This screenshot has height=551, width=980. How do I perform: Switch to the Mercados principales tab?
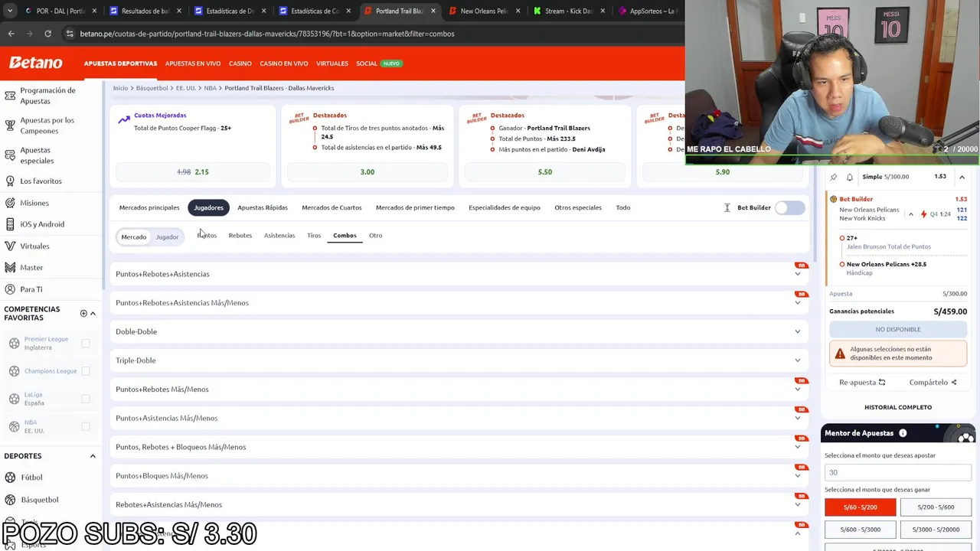click(x=149, y=207)
